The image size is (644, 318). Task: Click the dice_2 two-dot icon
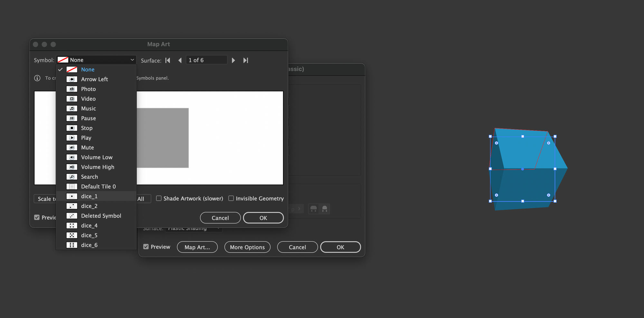pos(72,206)
